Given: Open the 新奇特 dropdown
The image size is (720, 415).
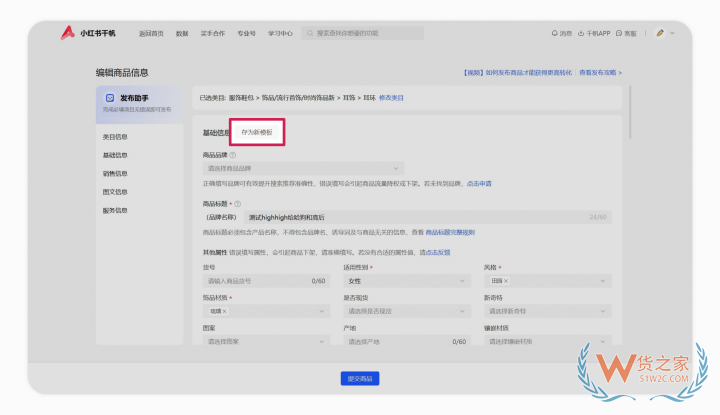Looking at the screenshot, I should coord(547,311).
